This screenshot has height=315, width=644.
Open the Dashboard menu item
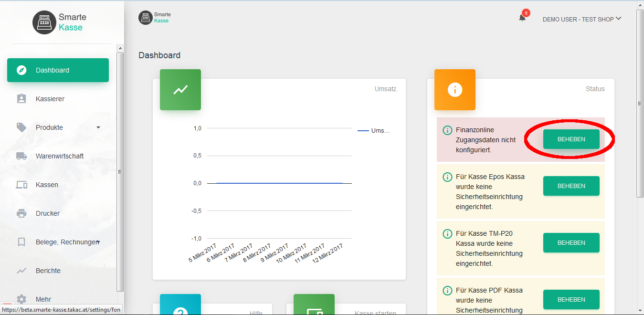[58, 70]
